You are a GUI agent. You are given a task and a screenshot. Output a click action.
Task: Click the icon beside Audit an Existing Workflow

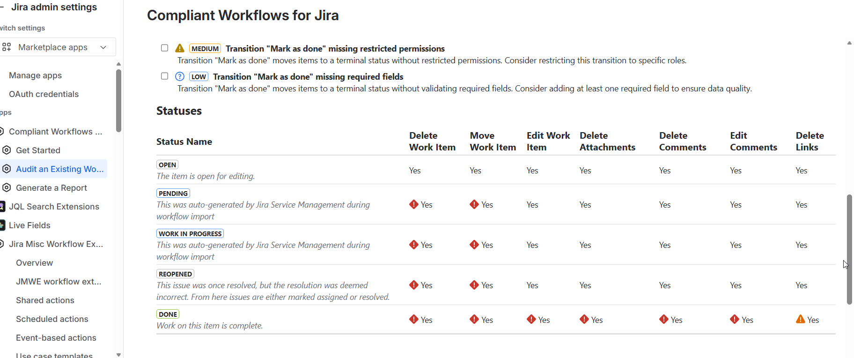[7, 169]
